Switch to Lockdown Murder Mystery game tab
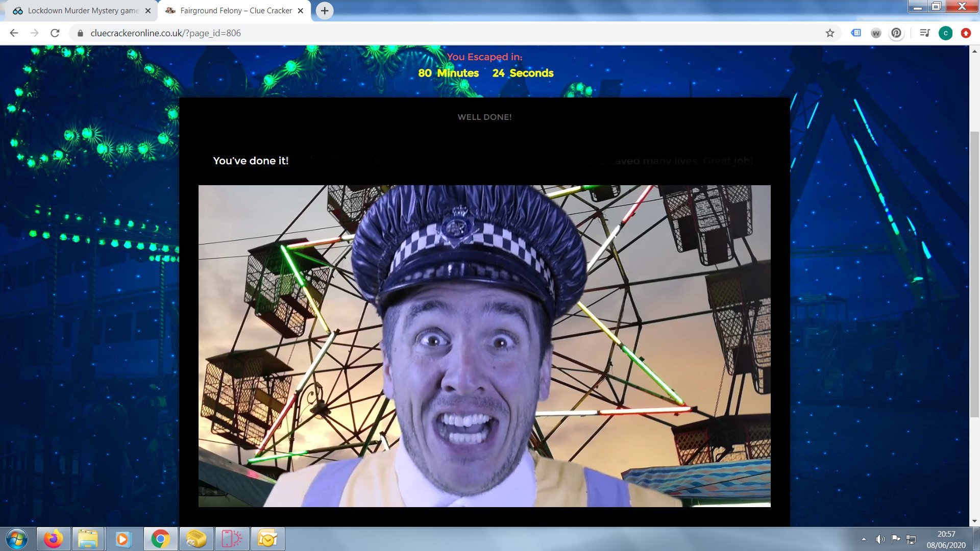Screen dimensions: 980x551 point(83,11)
